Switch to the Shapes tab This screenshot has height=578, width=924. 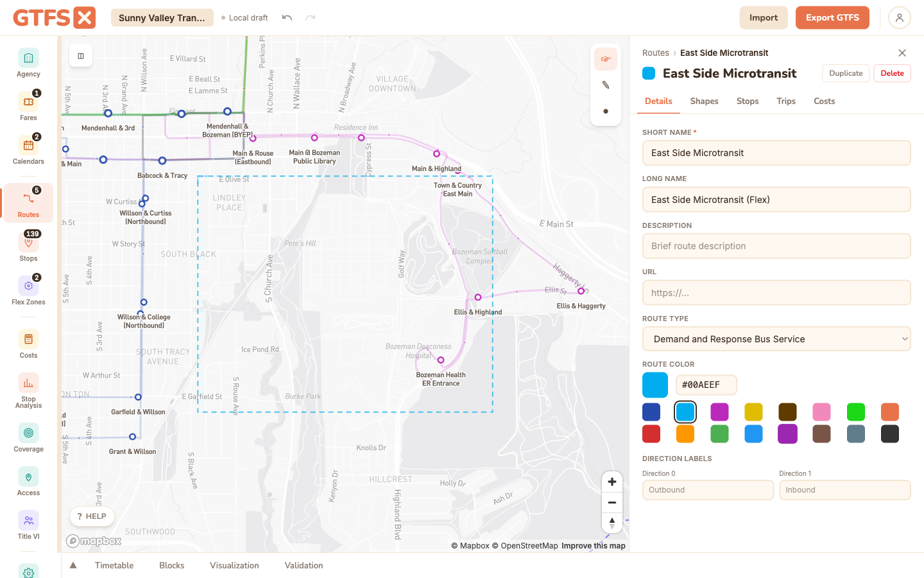point(704,101)
